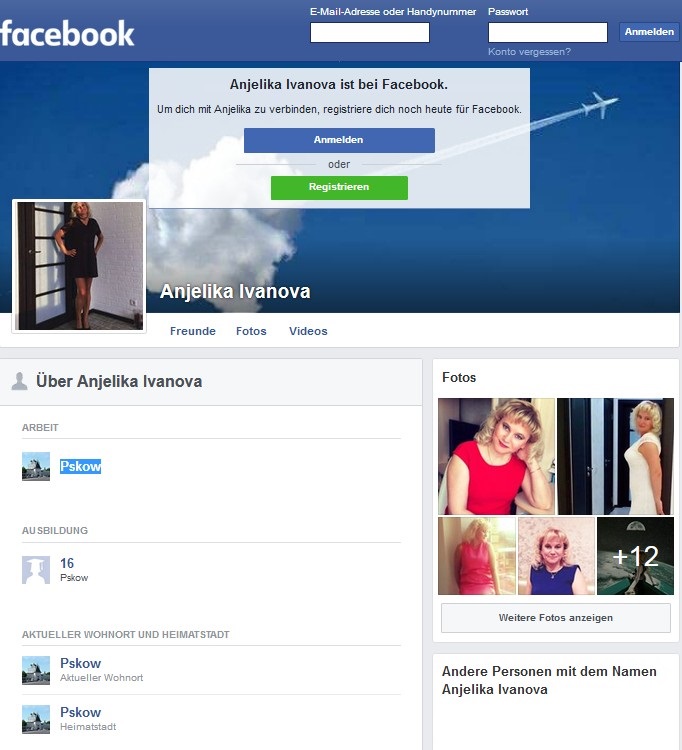Open the photo of woman in blue top
The height and width of the screenshot is (750, 682).
[x=556, y=556]
